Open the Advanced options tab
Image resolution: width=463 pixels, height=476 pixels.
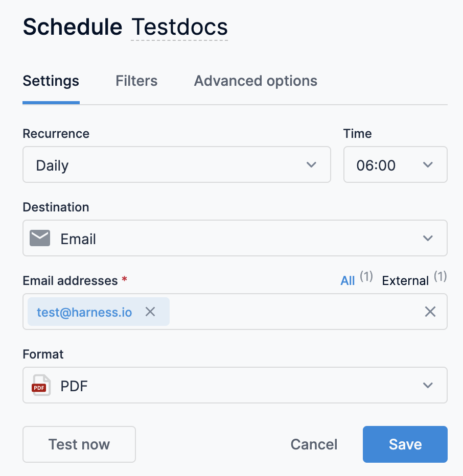pos(256,81)
